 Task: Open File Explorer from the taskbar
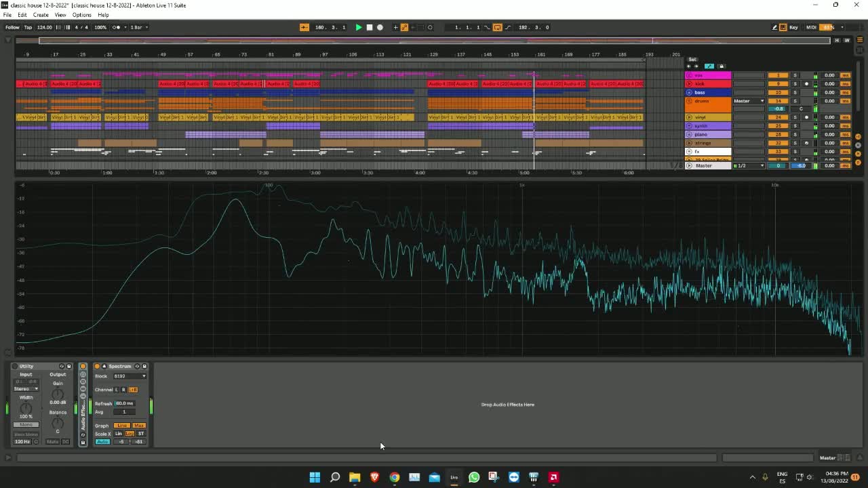point(355,477)
